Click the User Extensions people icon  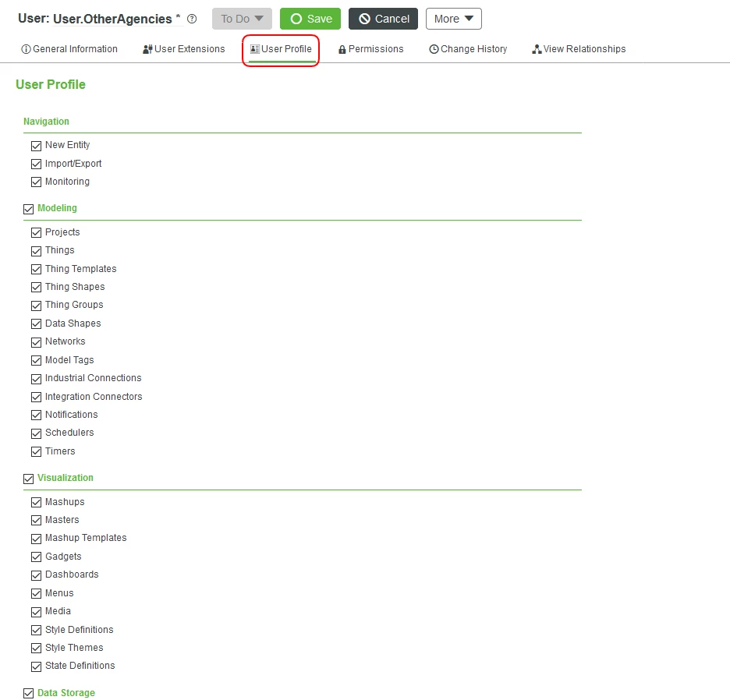point(146,48)
